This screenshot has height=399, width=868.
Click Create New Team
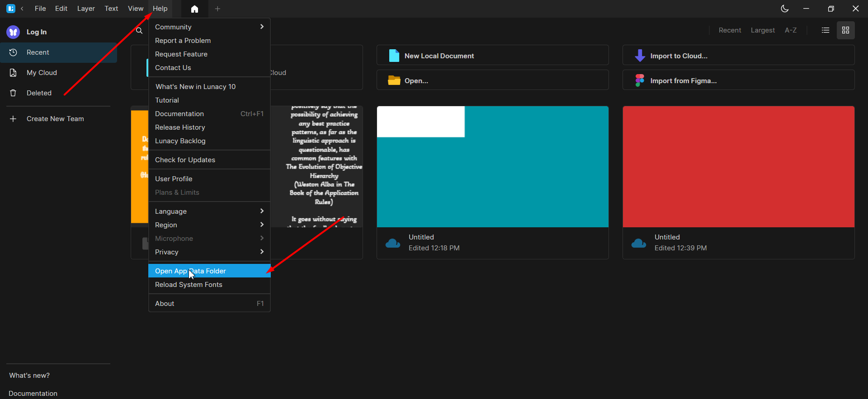click(55, 119)
